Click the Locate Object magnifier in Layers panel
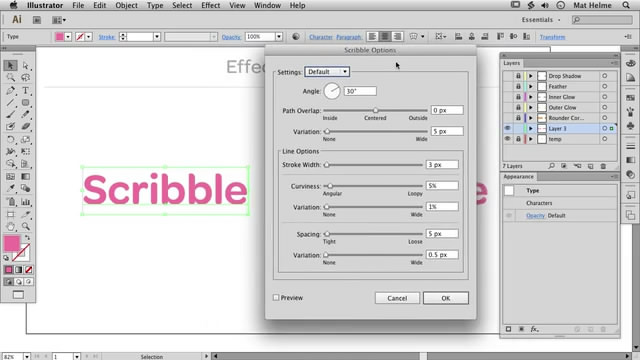 [551, 166]
